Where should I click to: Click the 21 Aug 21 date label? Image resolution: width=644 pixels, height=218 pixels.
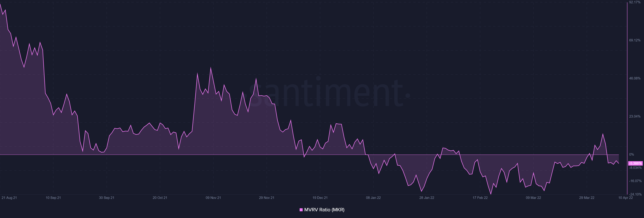(x=9, y=198)
